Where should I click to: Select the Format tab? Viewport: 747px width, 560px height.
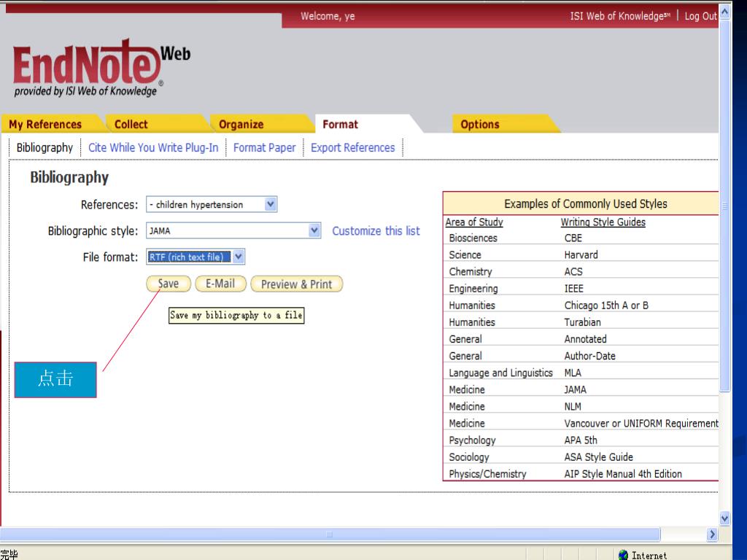click(x=340, y=124)
